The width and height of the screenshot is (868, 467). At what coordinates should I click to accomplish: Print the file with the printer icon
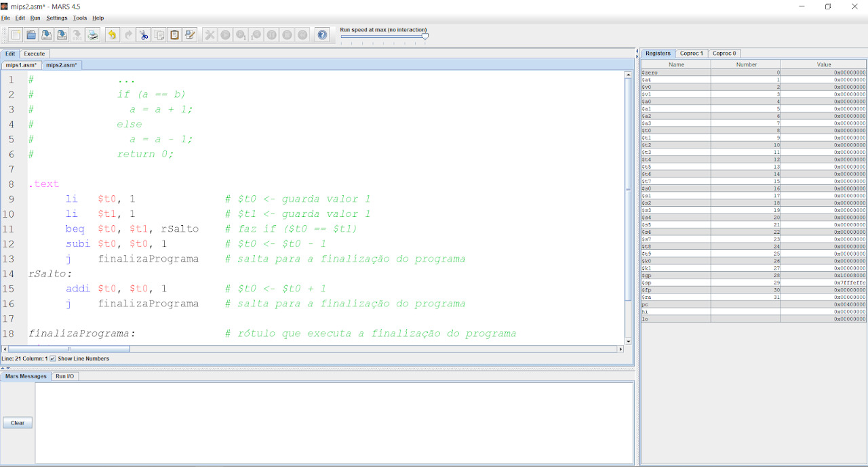pyautogui.click(x=93, y=35)
